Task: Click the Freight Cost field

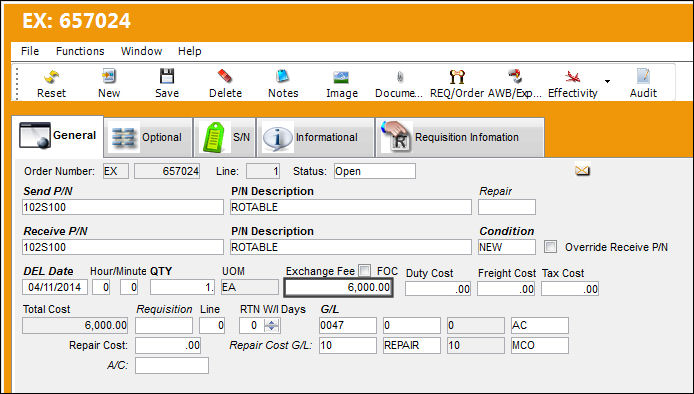Action: tap(506, 289)
